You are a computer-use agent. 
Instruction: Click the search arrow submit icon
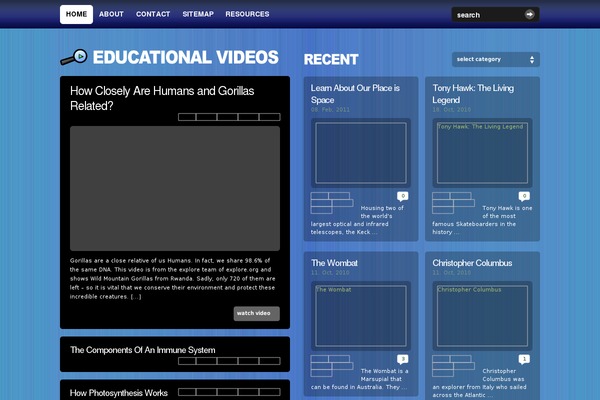pos(530,15)
